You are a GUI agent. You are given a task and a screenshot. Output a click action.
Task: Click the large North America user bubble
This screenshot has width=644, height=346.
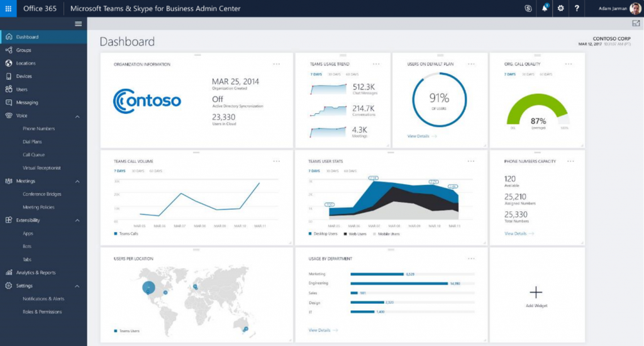click(148, 287)
